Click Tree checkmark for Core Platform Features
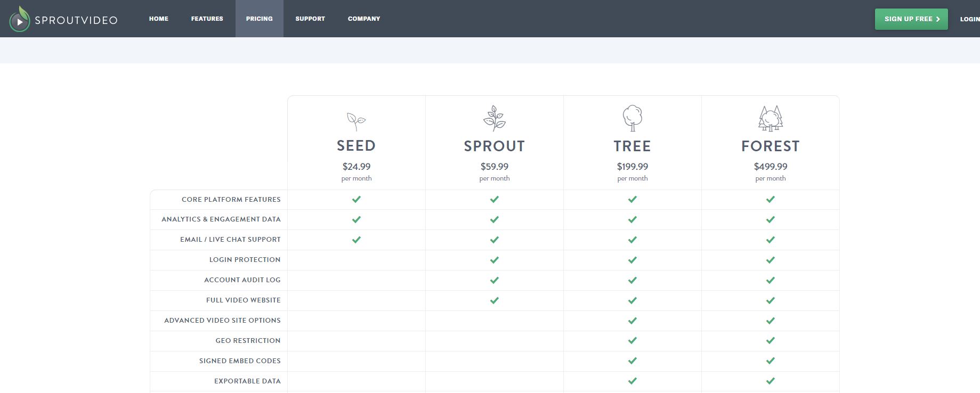Screen dimensions: 980x393 [633, 199]
